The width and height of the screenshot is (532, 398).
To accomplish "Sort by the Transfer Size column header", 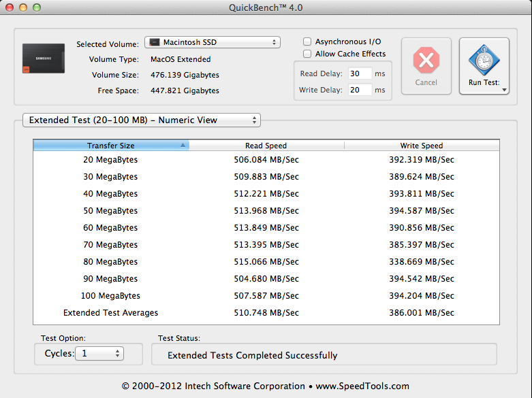I will pos(111,146).
